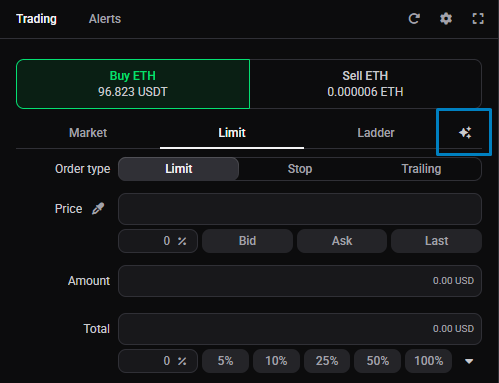Set total to 10%

pyautogui.click(x=276, y=361)
